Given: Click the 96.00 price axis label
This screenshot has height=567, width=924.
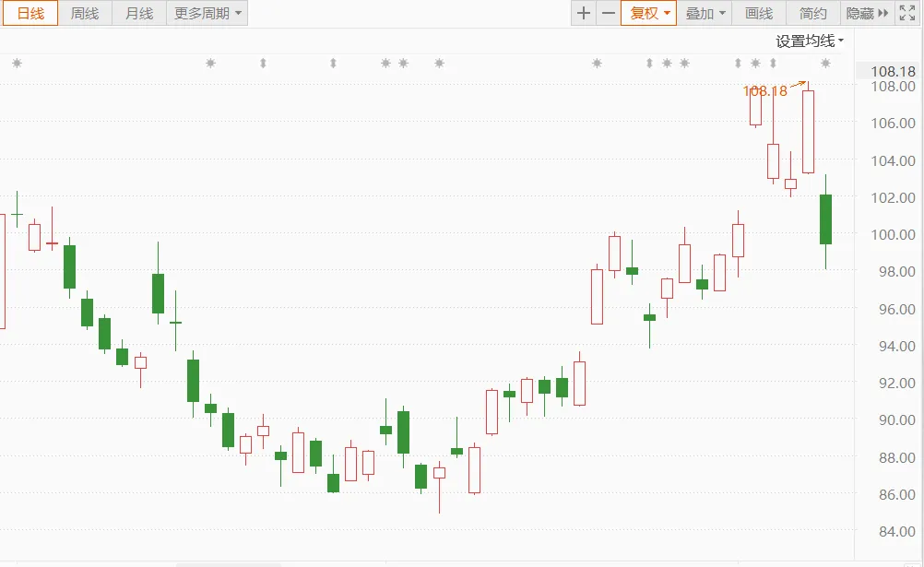Looking at the screenshot, I should (x=896, y=309).
